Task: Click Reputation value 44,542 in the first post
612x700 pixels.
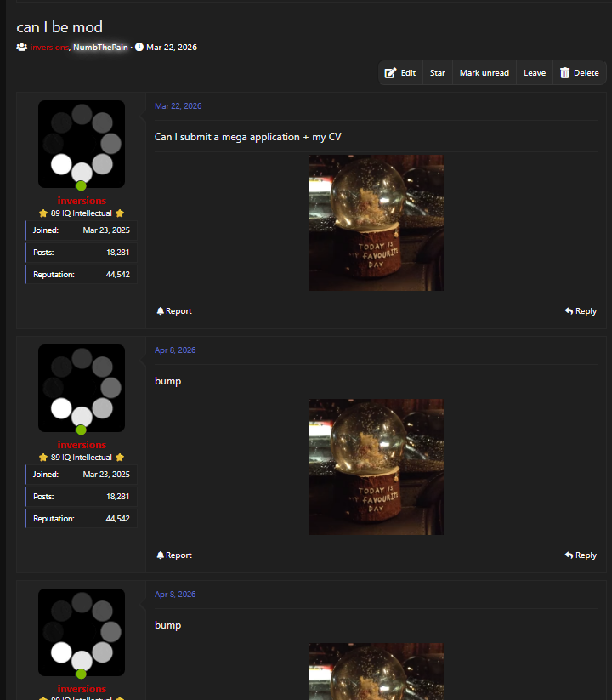Action: (x=118, y=275)
